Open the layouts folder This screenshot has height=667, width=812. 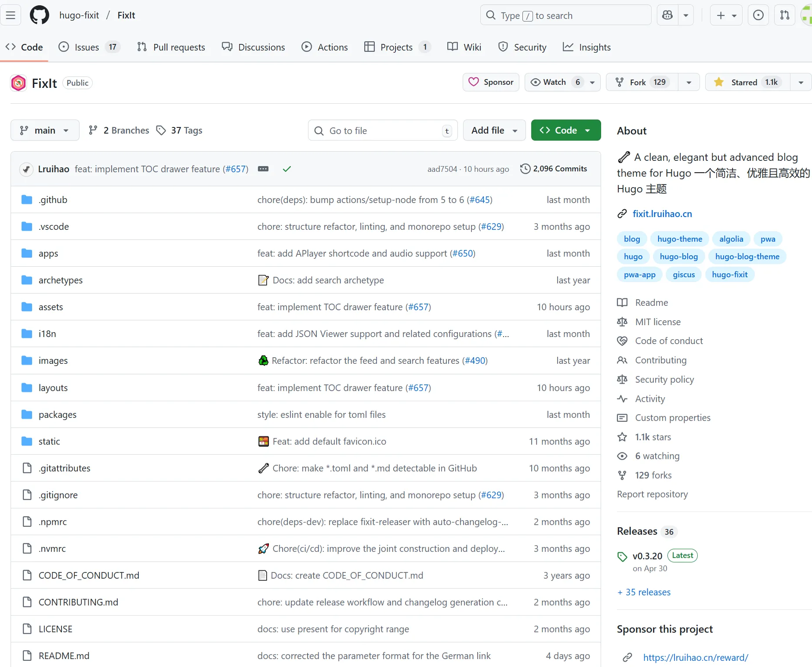coord(53,388)
